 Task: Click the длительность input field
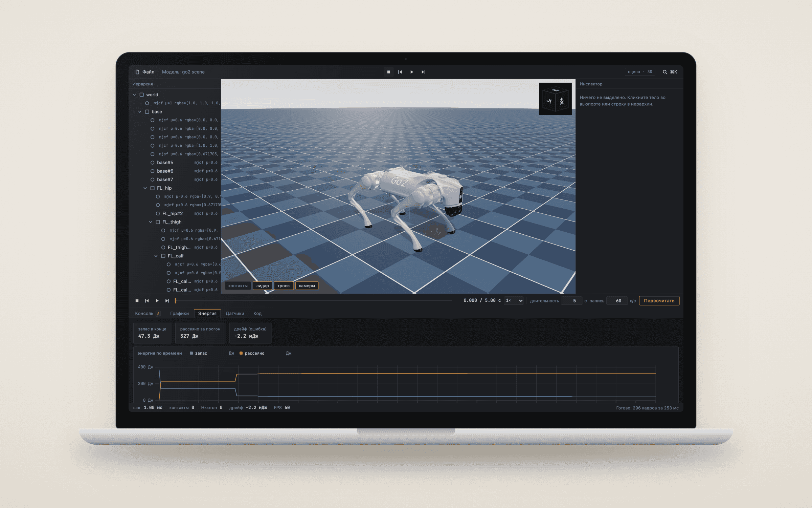571,301
